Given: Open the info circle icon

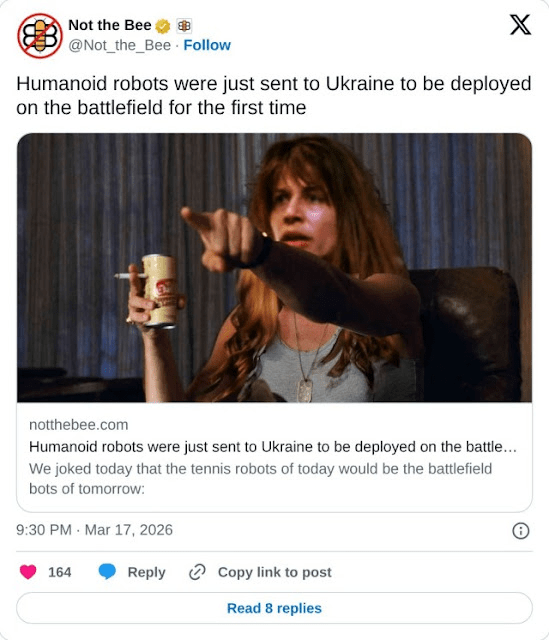Looking at the screenshot, I should pos(520,531).
